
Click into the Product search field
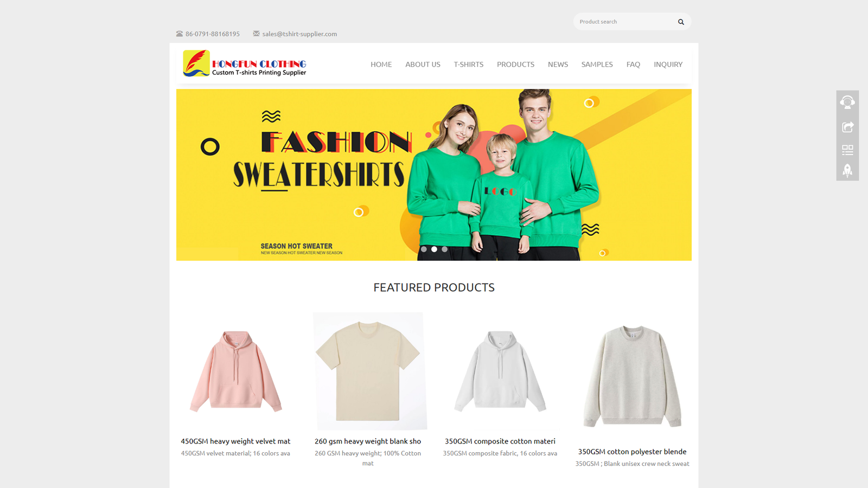point(624,22)
